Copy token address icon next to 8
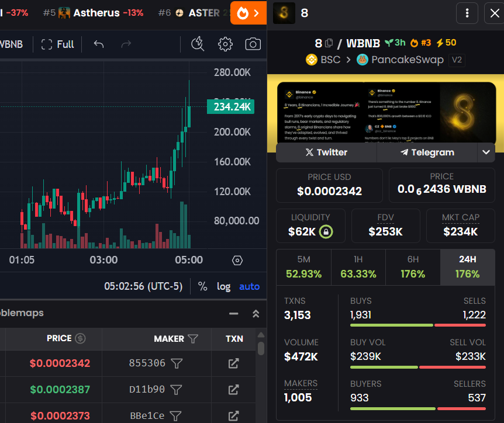The height and width of the screenshot is (423, 504). tap(329, 43)
